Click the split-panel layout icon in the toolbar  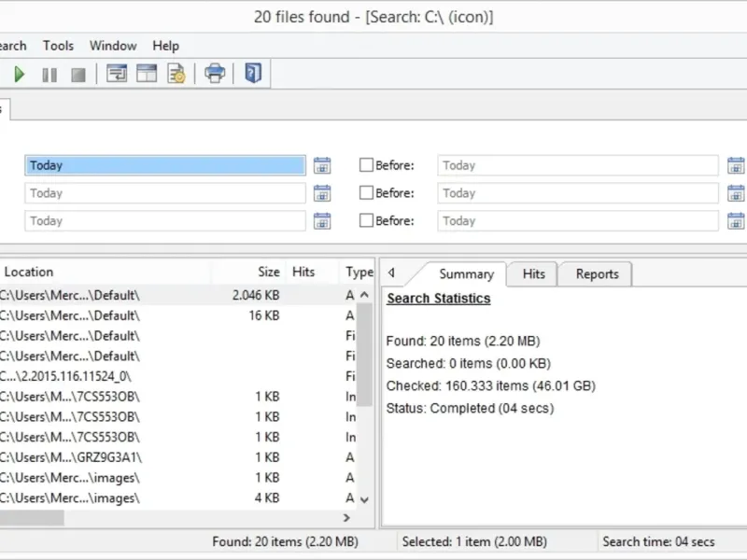pos(147,74)
